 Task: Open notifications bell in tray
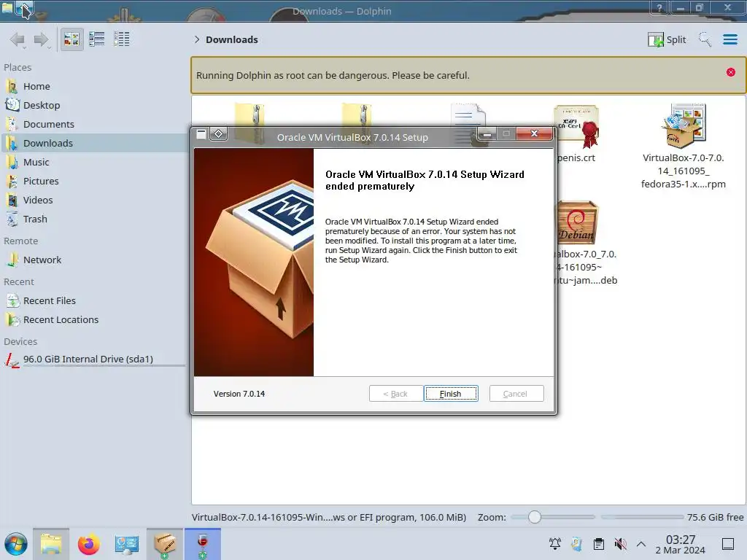click(555, 543)
